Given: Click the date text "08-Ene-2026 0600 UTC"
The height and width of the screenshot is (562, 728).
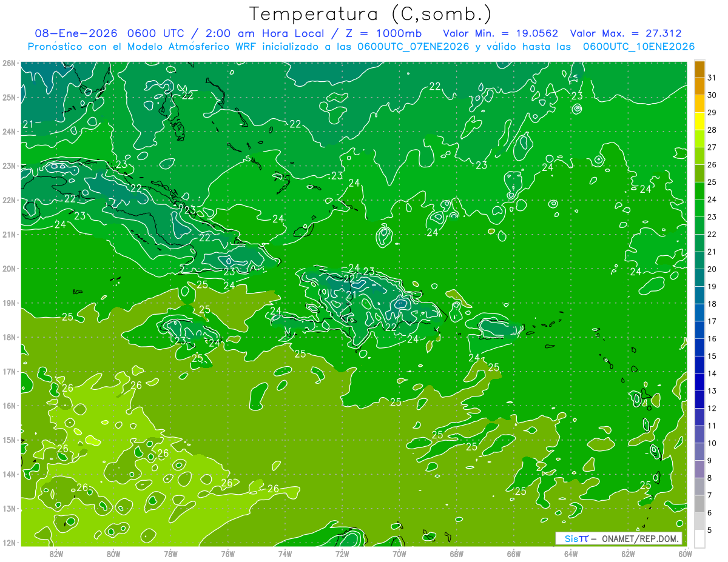Looking at the screenshot, I should point(107,33).
